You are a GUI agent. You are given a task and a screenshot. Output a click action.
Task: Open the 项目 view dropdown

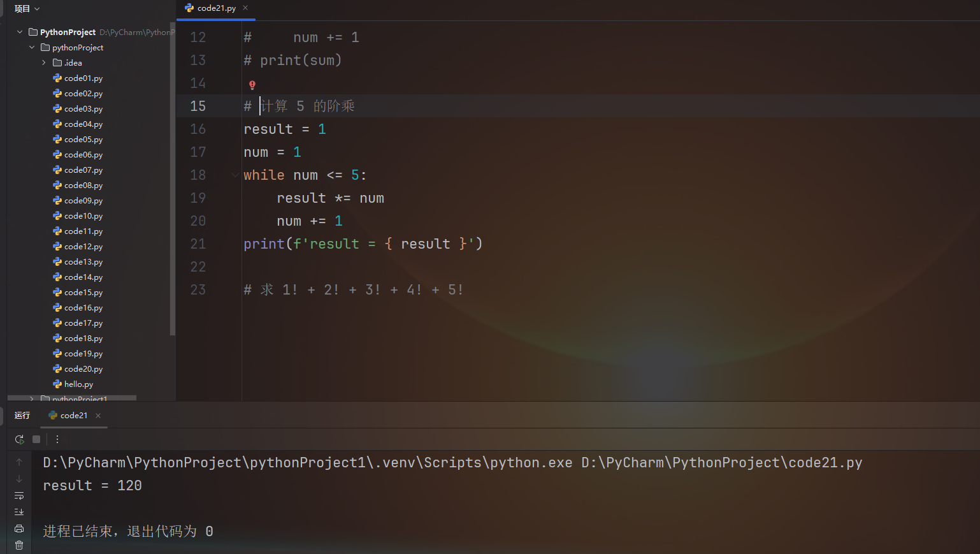[27, 8]
